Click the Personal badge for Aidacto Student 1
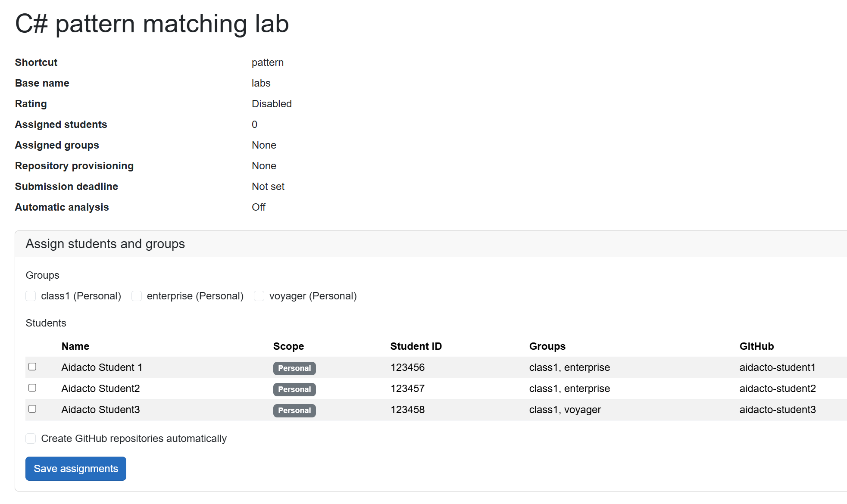The height and width of the screenshot is (504, 847). coord(294,368)
